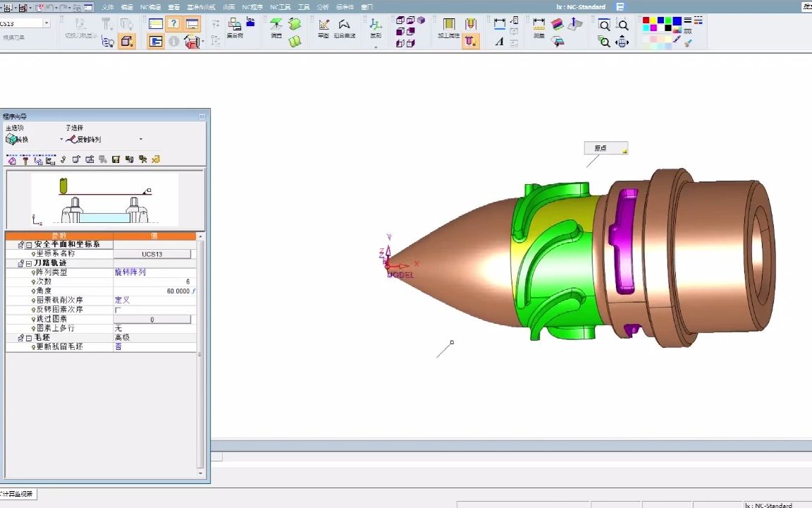The height and width of the screenshot is (508, 812).
Task: Collapse the 刀路轨迹 toolpath section
Action: [29, 263]
